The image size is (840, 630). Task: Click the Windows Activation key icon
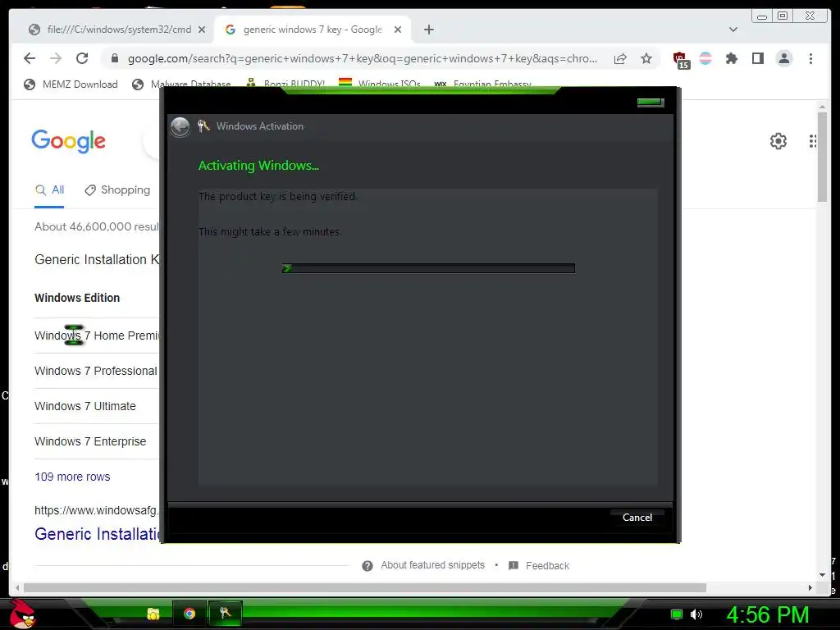203,126
